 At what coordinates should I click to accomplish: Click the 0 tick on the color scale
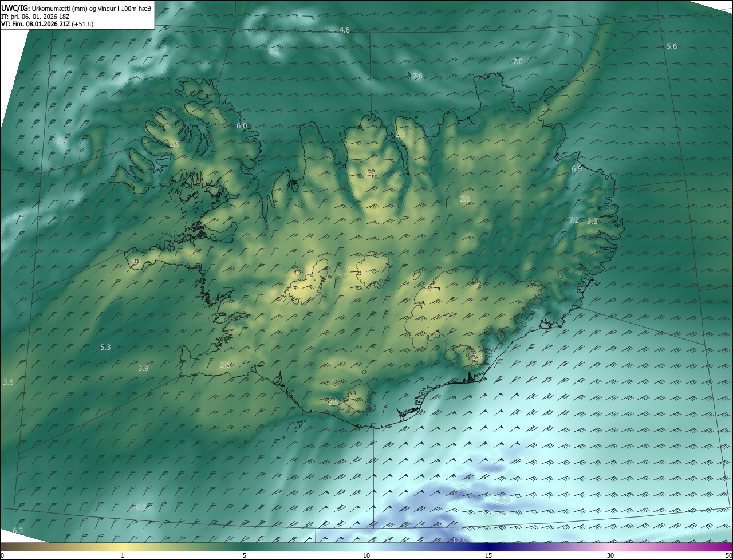(x=2, y=555)
